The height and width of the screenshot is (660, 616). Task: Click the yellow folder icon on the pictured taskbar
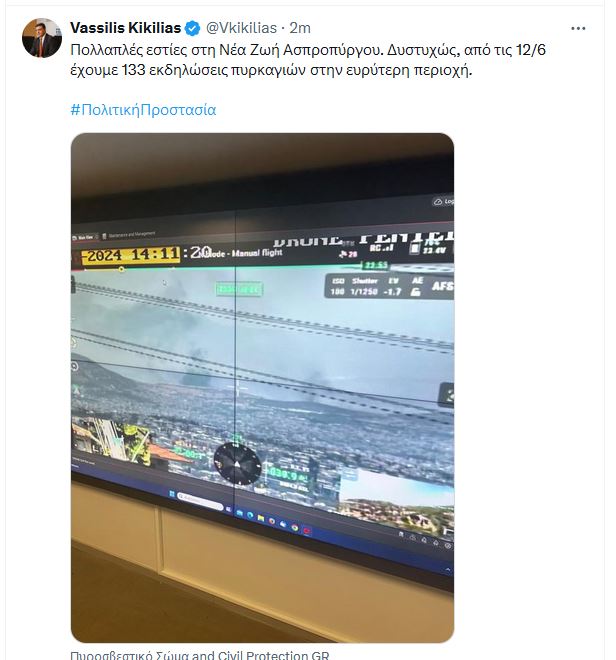(261, 518)
